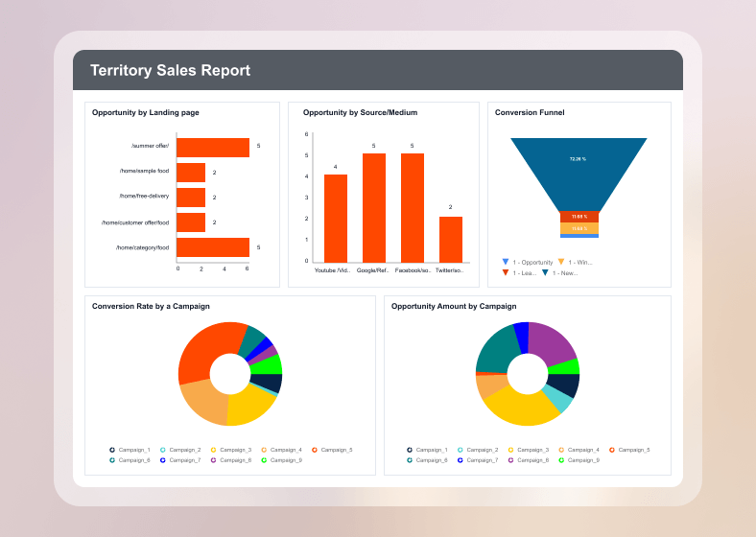Select the Youtube source column bar
Viewport: 756px width, 537px height.
336,219
